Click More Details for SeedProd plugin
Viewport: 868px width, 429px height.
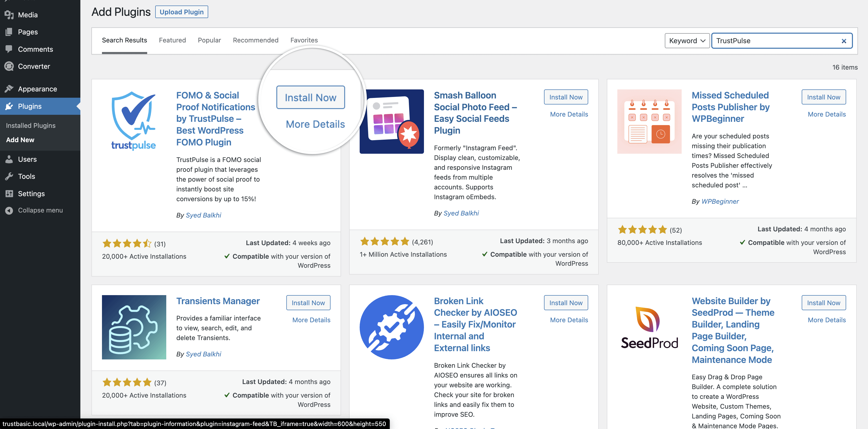827,319
